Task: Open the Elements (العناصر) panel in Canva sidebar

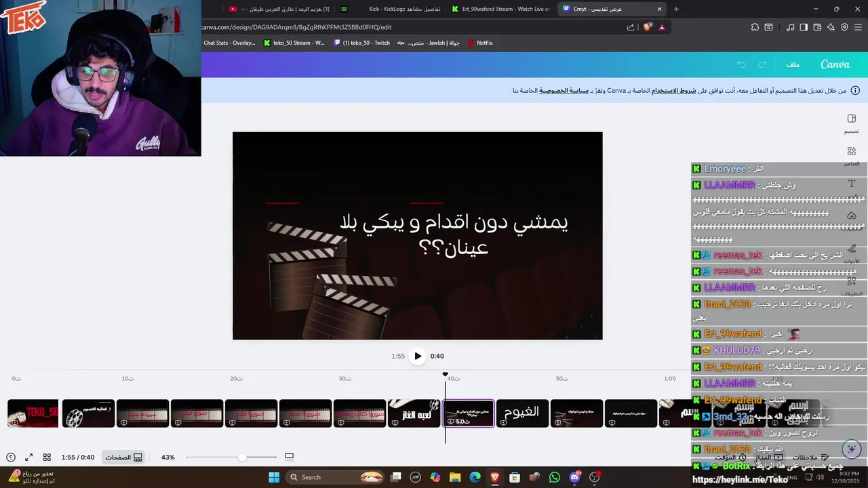Action: (852, 156)
